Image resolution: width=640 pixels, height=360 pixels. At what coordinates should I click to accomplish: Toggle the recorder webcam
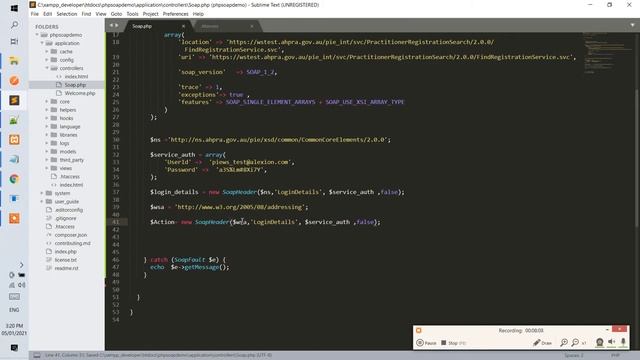click(x=600, y=342)
